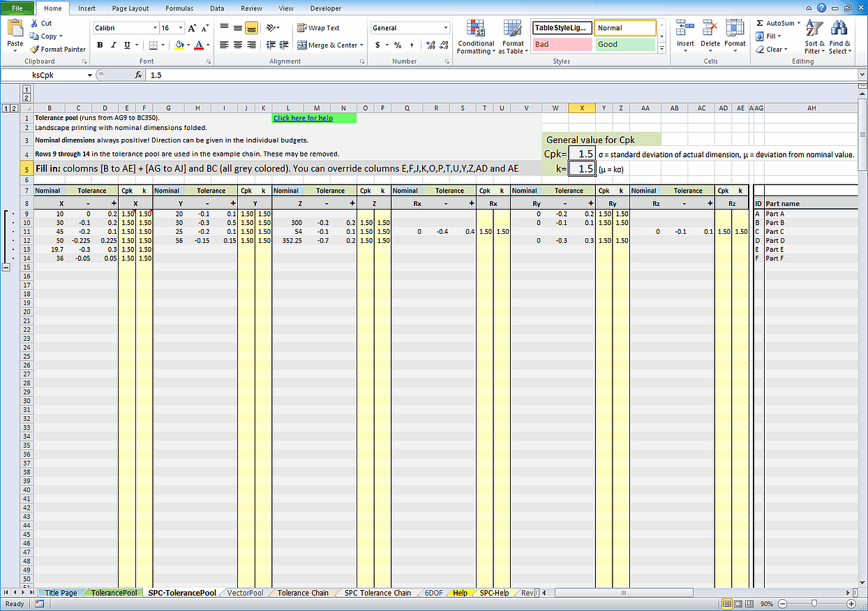Open the Borders dropdown arrow
This screenshot has width=868, height=611.
tap(163, 45)
